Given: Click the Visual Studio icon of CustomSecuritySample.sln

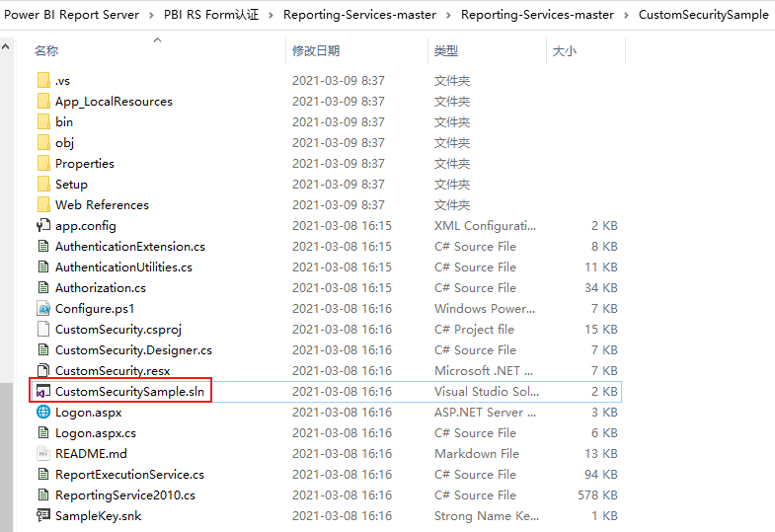Looking at the screenshot, I should [43, 391].
